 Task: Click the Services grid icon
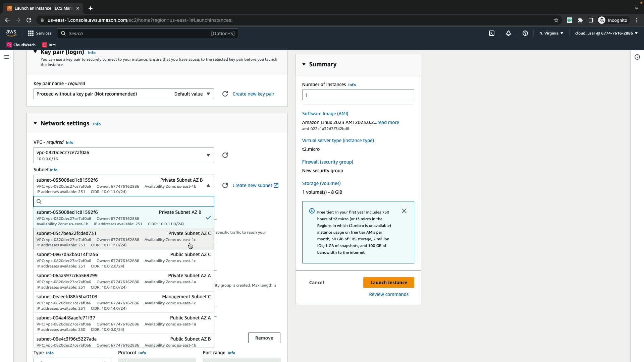pos(31,33)
